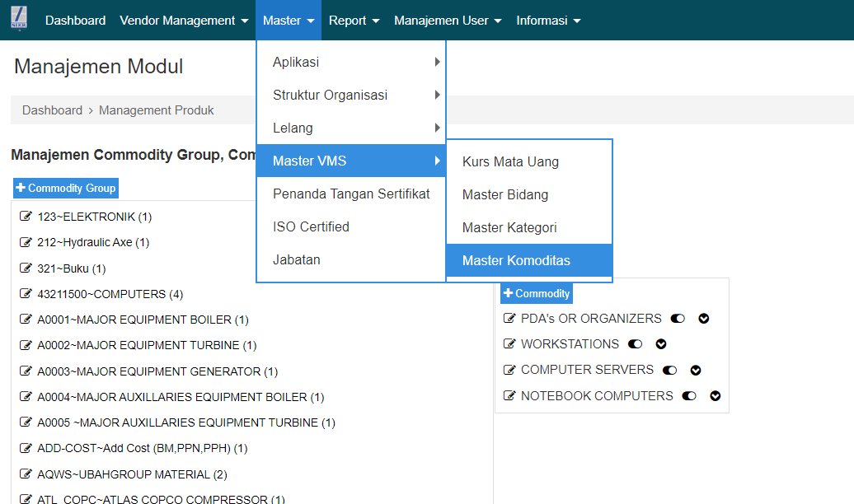Toggle the PDA's OR ORGANIZERS switch

[678, 319]
